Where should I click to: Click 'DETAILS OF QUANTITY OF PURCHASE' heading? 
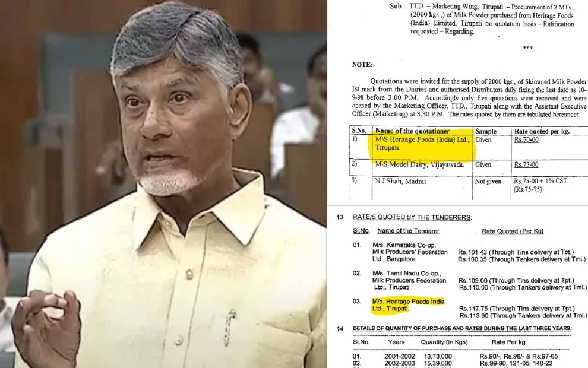tap(462, 328)
